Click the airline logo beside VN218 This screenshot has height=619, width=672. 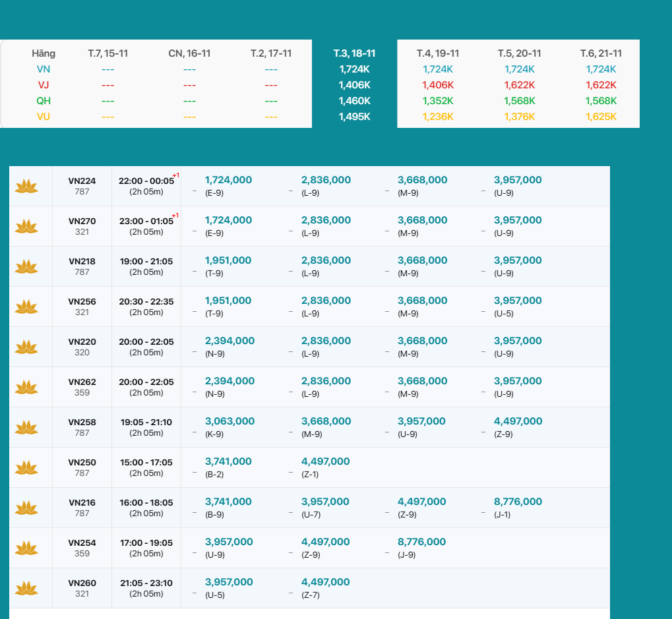[26, 267]
